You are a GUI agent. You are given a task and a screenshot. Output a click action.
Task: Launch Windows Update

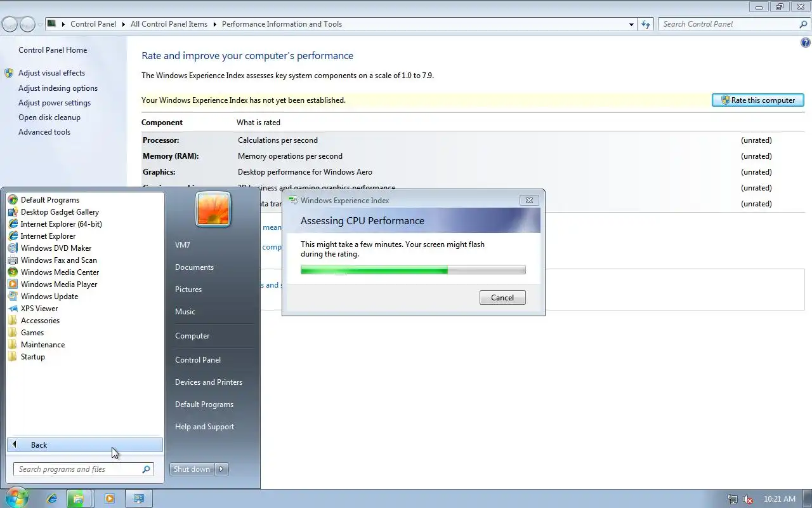pyautogui.click(x=49, y=297)
